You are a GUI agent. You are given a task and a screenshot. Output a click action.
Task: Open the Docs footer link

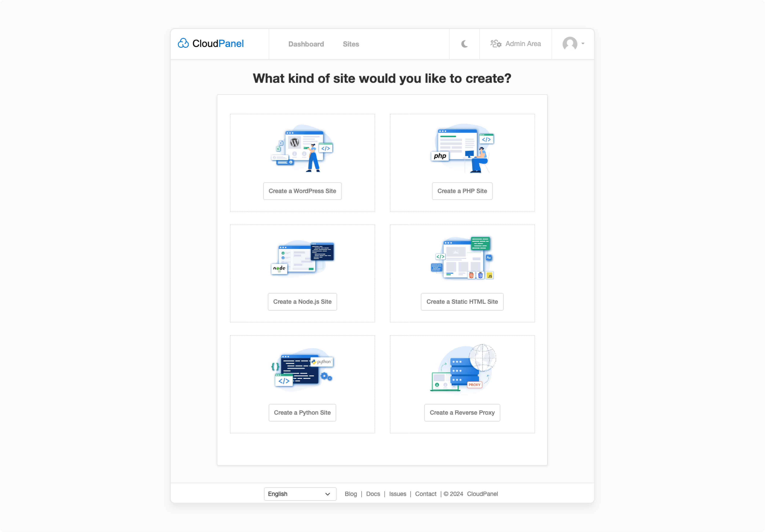tap(373, 494)
